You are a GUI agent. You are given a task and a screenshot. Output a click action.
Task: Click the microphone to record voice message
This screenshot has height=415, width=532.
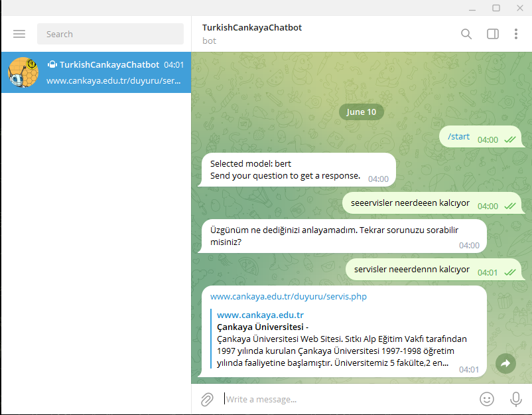click(x=516, y=399)
